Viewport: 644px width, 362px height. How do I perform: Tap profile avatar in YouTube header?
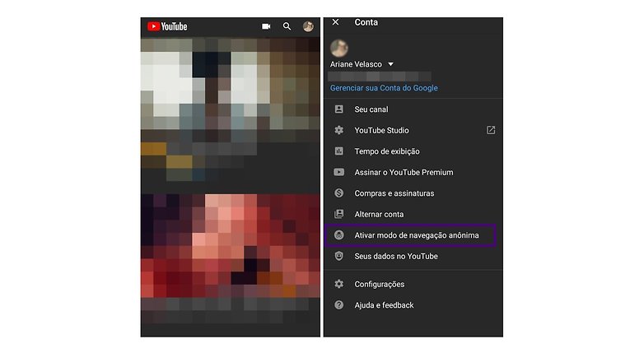308,26
